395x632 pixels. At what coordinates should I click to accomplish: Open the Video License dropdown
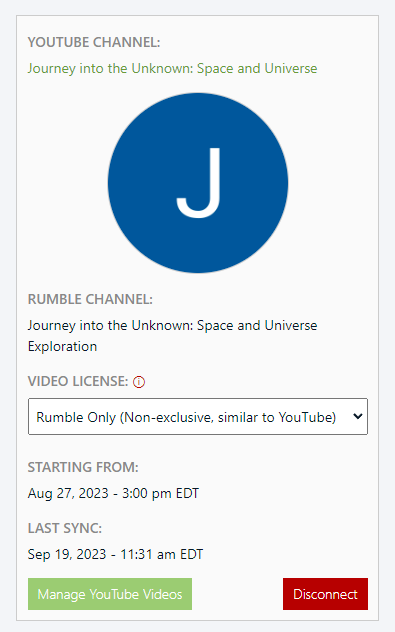click(198, 417)
